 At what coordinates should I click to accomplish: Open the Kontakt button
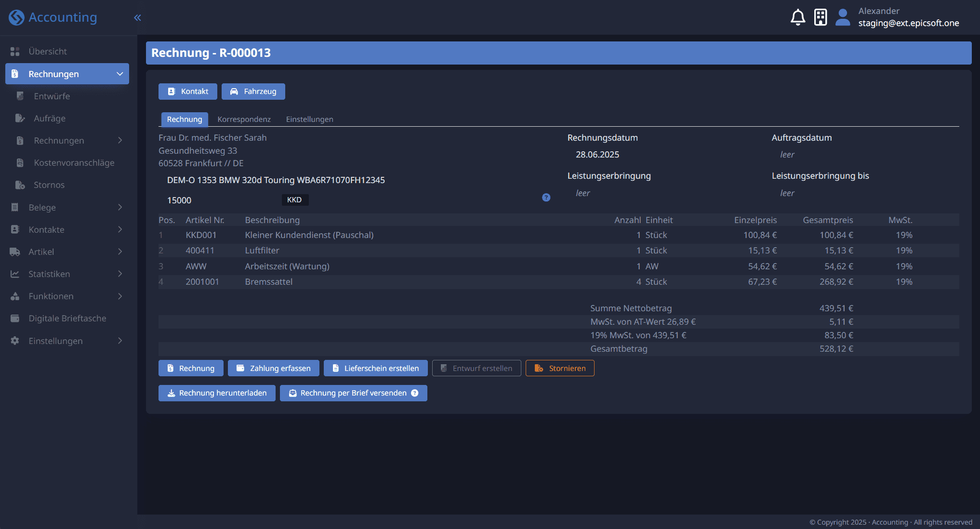[x=188, y=92]
